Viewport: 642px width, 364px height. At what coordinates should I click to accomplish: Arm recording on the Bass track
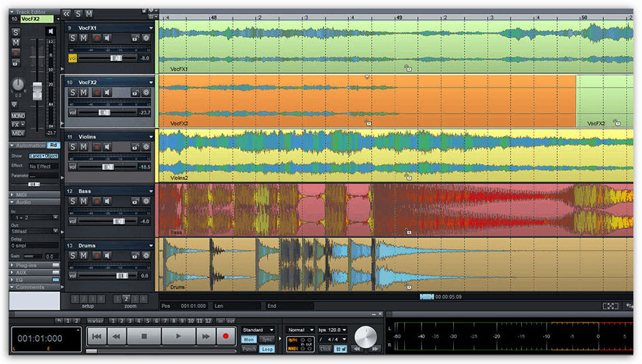96,202
